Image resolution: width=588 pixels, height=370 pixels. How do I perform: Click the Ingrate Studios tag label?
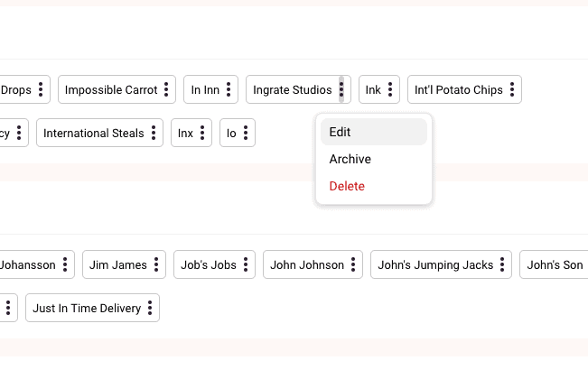(292, 90)
